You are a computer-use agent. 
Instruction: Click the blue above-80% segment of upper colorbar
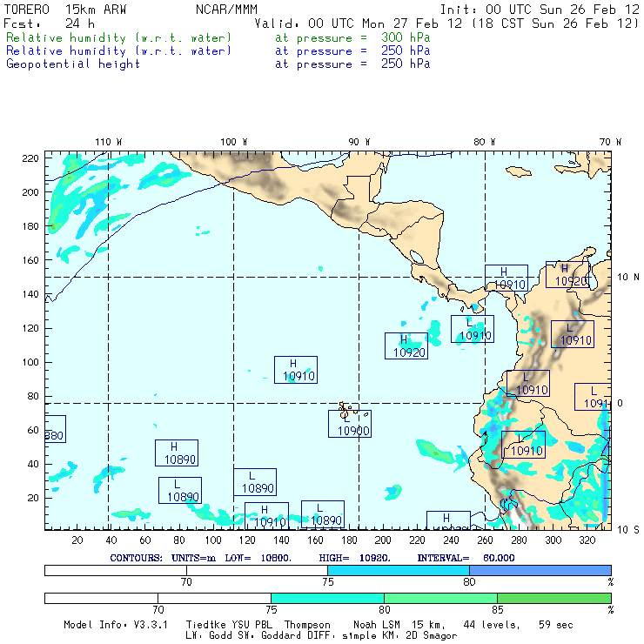pos(540,570)
